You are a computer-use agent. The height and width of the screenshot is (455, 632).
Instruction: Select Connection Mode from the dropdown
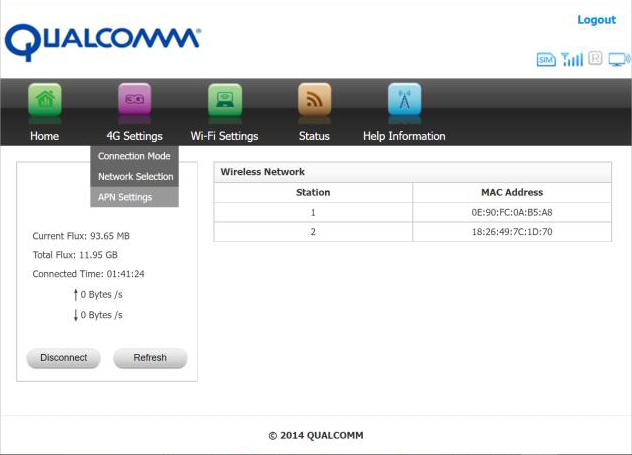tap(134, 156)
